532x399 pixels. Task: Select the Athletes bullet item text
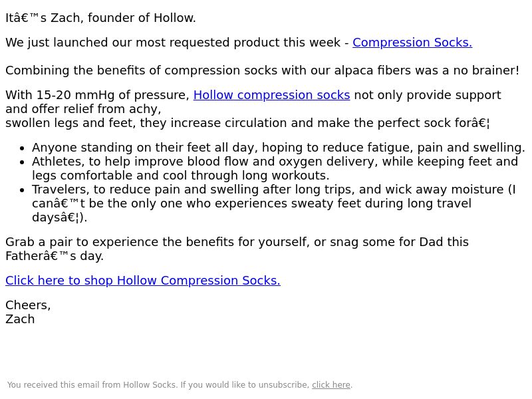point(275,169)
